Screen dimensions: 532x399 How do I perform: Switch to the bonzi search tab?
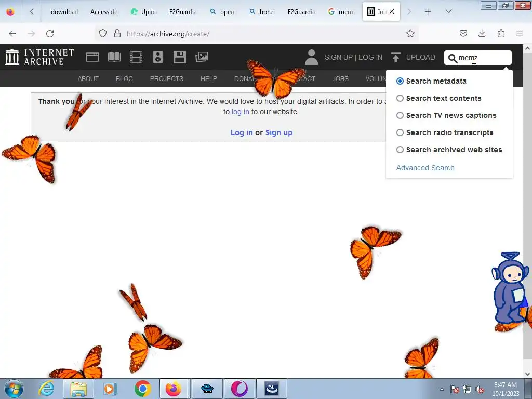point(262,12)
